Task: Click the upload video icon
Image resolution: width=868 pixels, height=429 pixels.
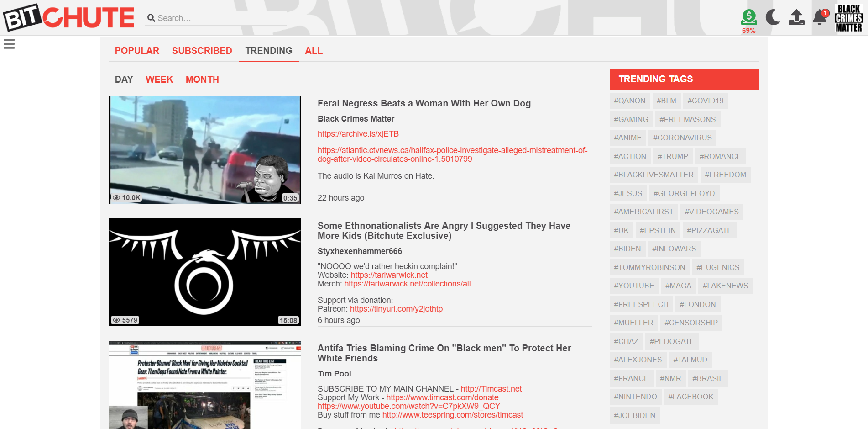Action: point(796,17)
